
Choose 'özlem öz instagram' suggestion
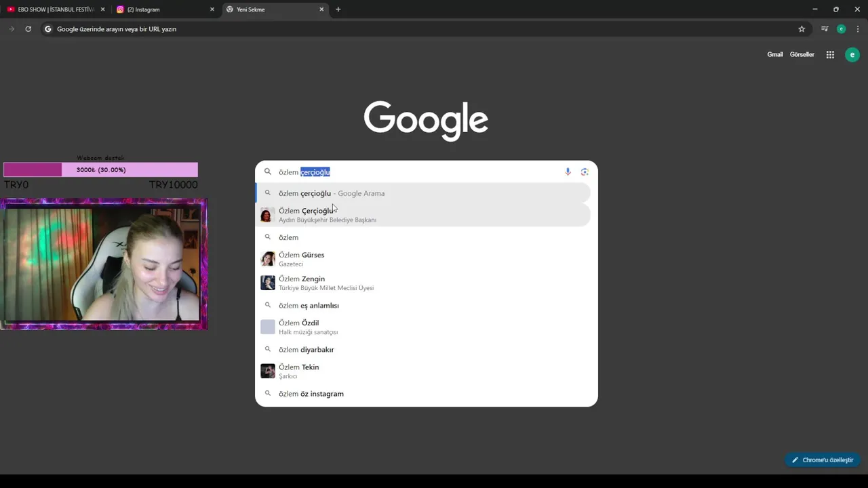click(422, 394)
